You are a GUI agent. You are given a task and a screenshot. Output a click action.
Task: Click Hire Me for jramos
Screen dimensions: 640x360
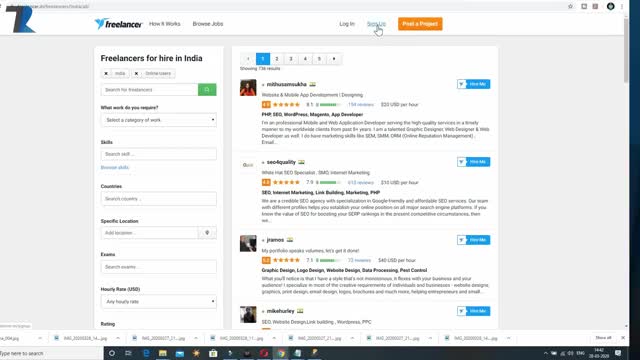coord(473,240)
